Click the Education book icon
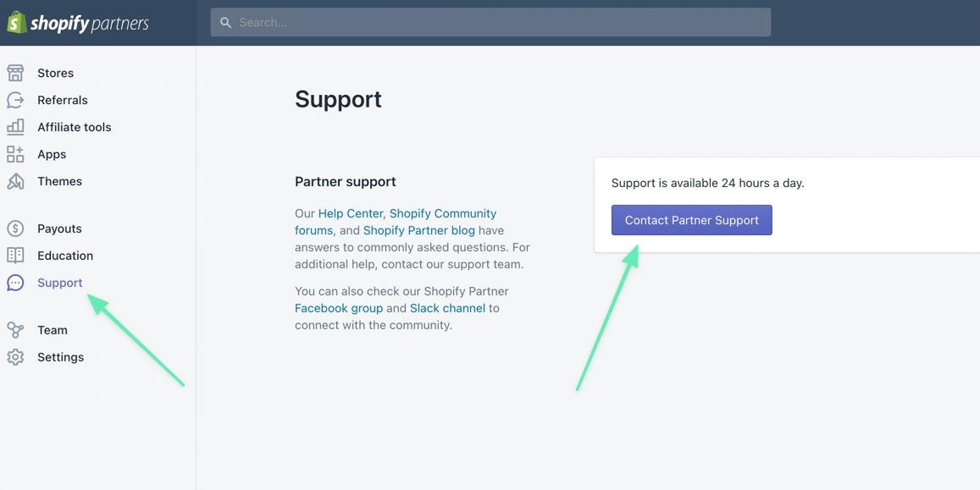Screen dimensions: 980x490 pos(15,256)
